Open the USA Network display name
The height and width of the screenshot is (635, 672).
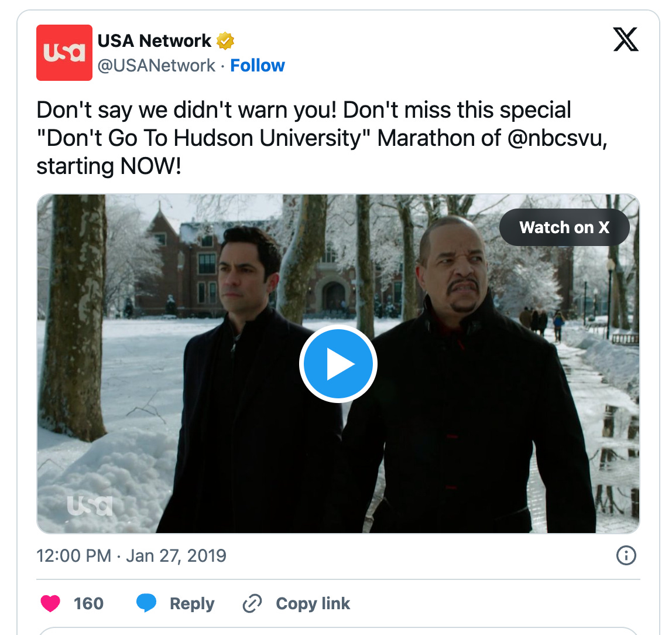(155, 41)
